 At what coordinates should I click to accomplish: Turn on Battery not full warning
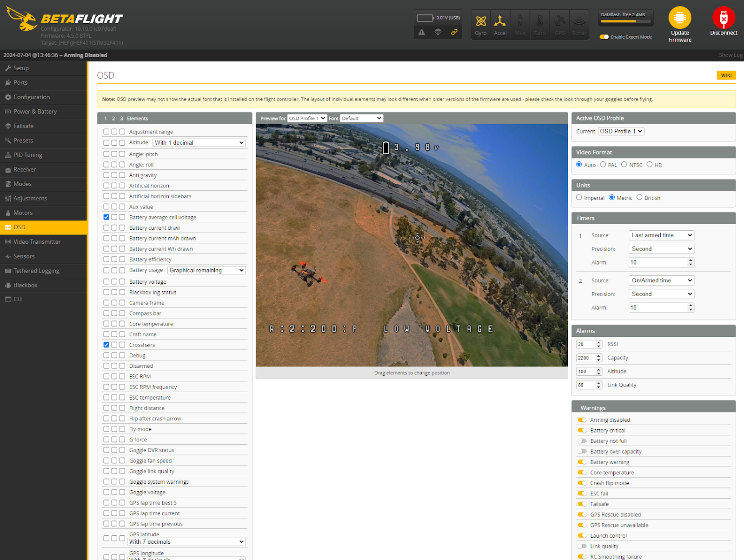[x=582, y=441]
